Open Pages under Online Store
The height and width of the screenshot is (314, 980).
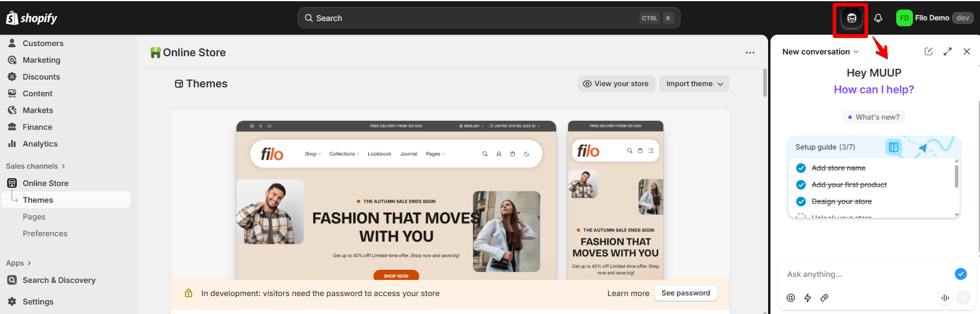(34, 217)
